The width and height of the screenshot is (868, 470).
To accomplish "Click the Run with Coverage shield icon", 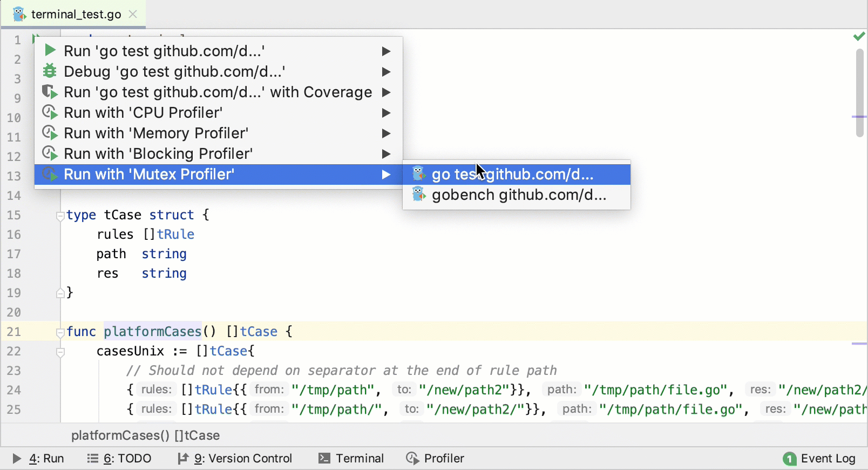I will [x=50, y=92].
